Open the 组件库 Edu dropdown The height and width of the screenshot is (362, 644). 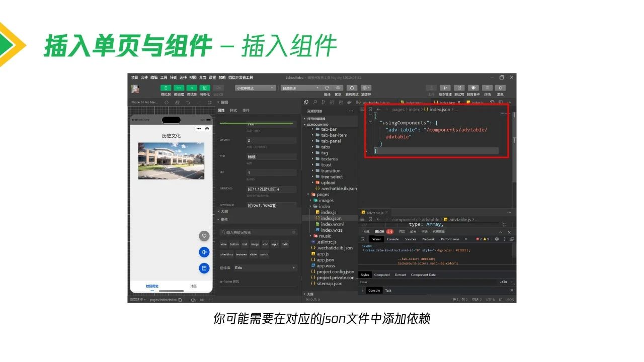click(x=265, y=268)
